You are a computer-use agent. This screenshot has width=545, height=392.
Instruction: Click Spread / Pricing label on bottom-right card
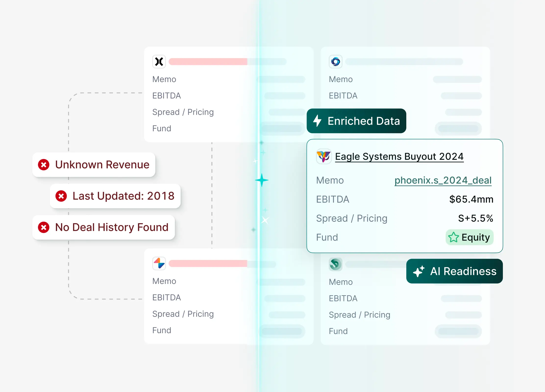coord(359,315)
